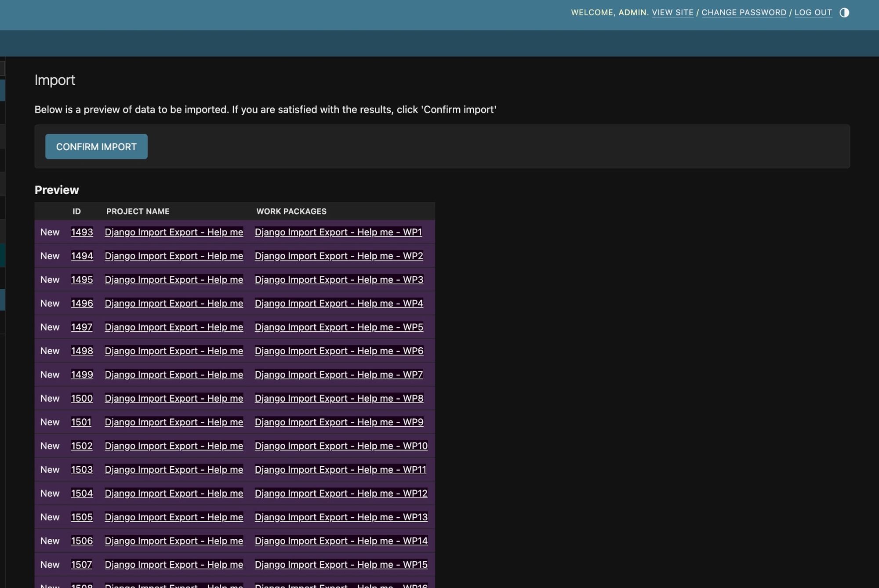Toggle the light/dark theme icon
Screen dimensions: 879x588
click(x=844, y=13)
